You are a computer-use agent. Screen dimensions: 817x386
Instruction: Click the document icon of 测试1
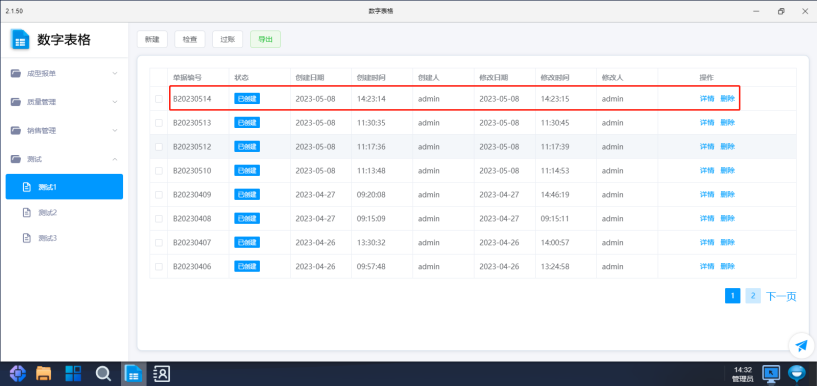27,187
